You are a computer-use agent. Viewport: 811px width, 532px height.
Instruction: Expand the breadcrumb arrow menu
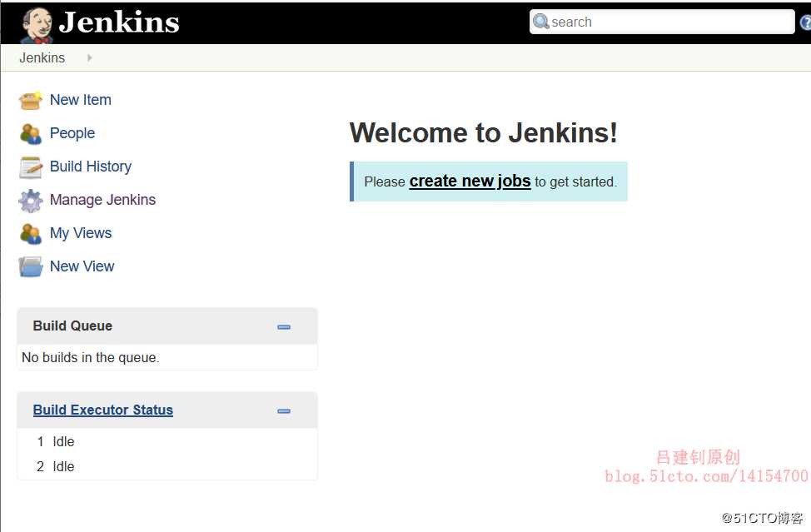(x=89, y=58)
